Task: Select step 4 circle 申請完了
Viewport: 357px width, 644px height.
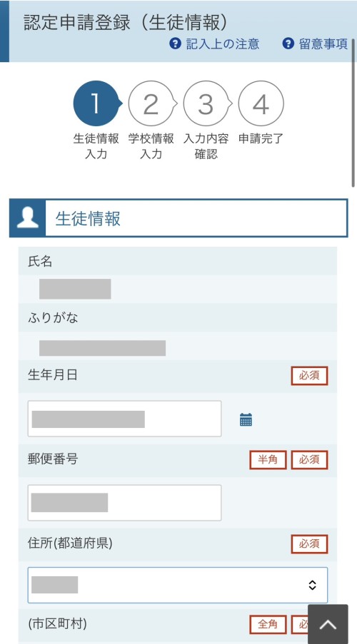Action: point(261,103)
